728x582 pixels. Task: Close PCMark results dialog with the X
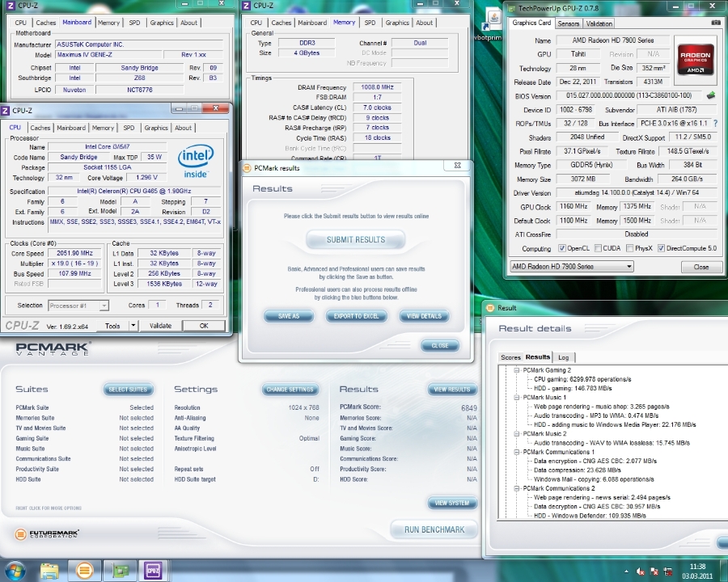coord(457,165)
